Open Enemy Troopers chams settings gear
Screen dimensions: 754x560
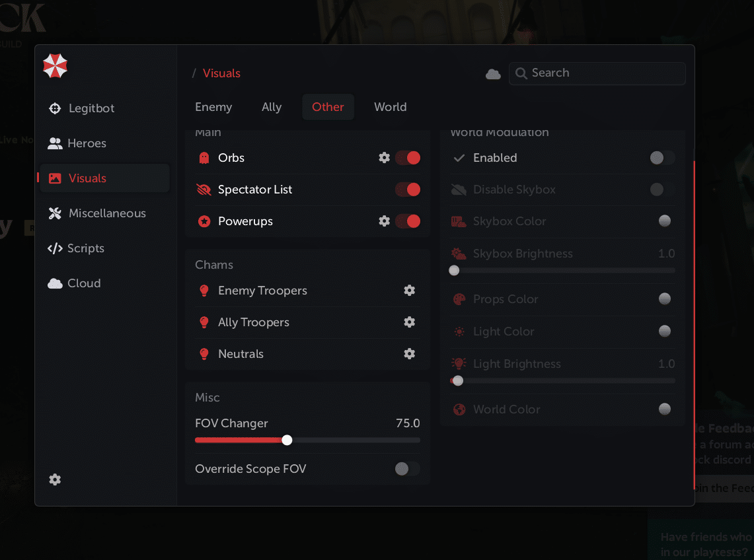pos(410,291)
